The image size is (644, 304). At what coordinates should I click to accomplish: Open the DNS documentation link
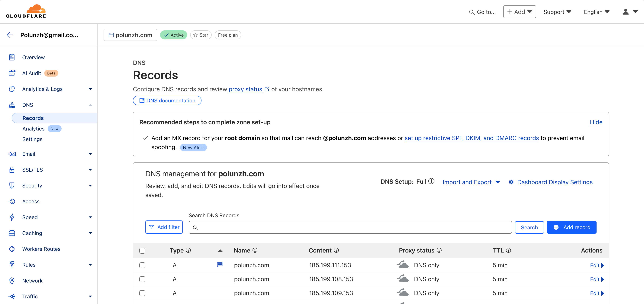[x=167, y=101]
